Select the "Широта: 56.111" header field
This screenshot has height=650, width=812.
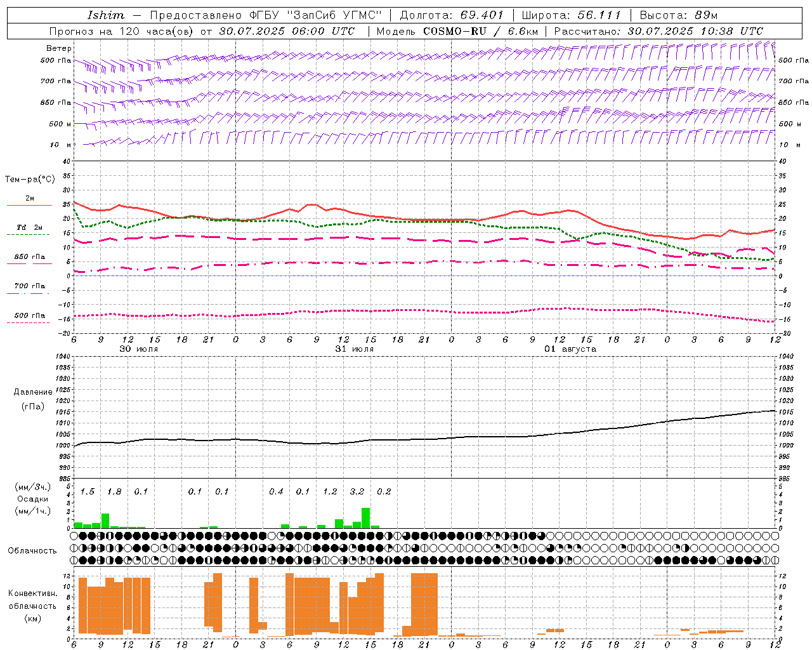[x=572, y=15]
